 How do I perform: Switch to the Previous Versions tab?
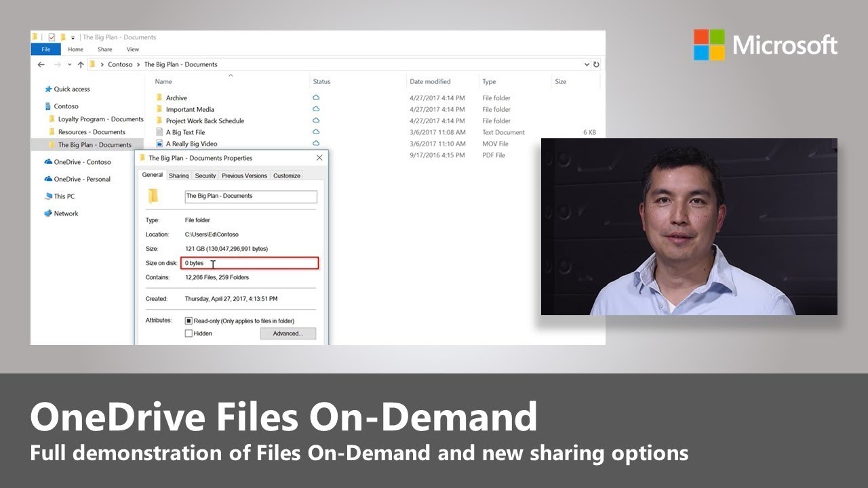[x=244, y=176]
